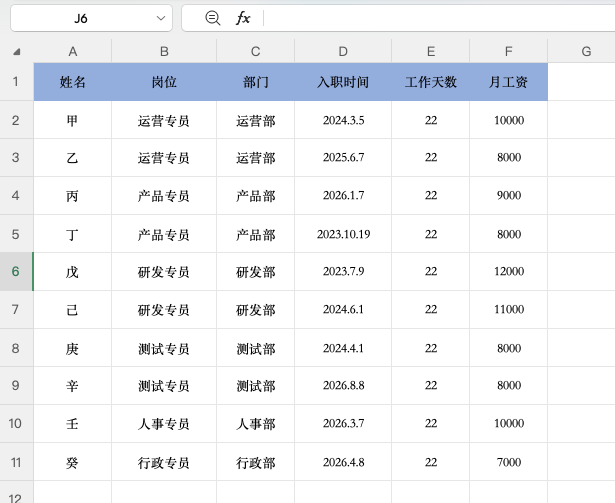Click the Name Box showing J6
The height and width of the screenshot is (503, 615).
click(x=91, y=18)
